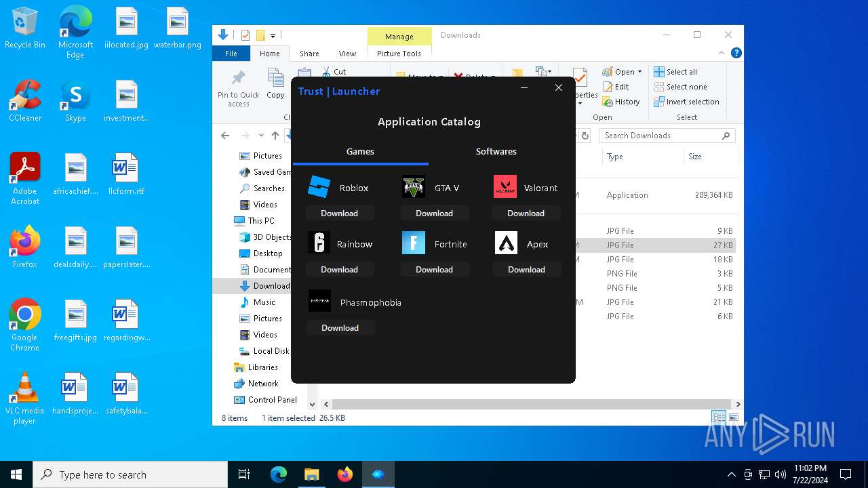Open the Windows Start menu
868x488 pixels.
(16, 474)
